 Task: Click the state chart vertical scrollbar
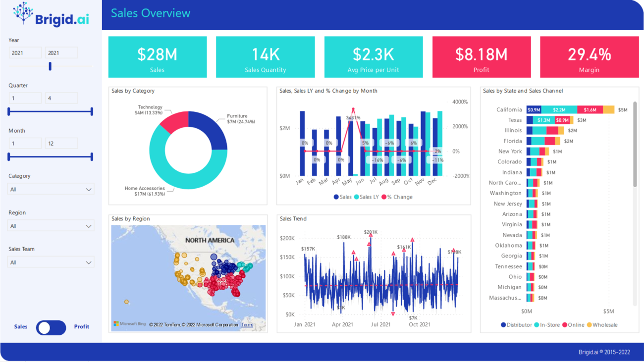pyautogui.click(x=635, y=145)
